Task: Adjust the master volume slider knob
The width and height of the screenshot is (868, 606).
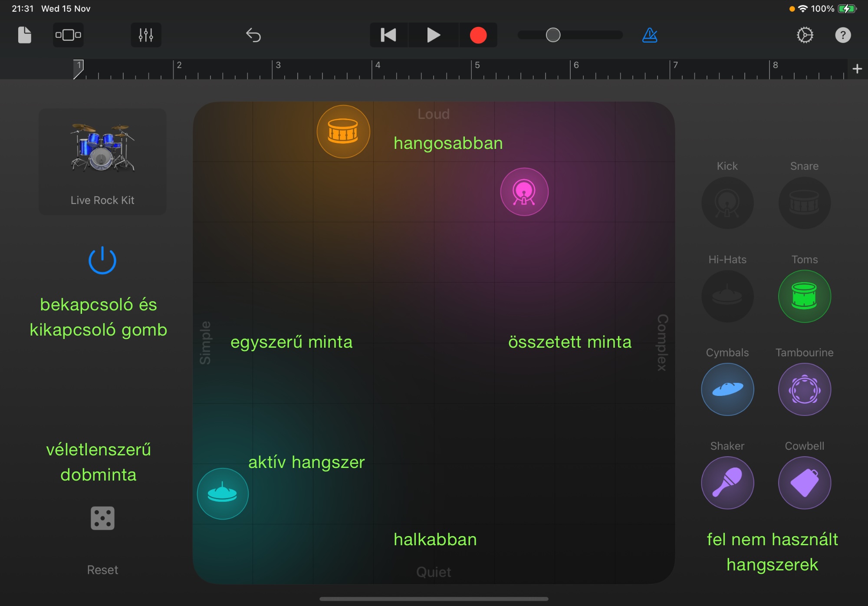Action: coord(553,35)
